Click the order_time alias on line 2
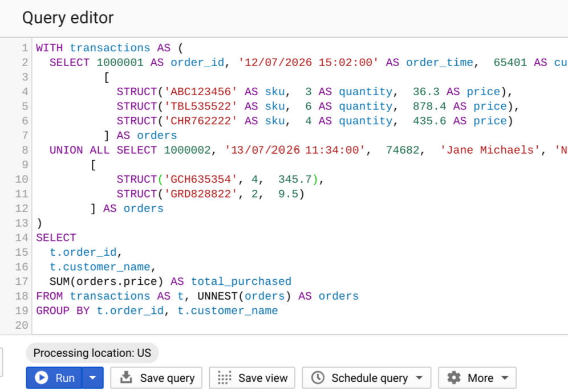This screenshot has height=392, width=568. pyautogui.click(x=440, y=62)
